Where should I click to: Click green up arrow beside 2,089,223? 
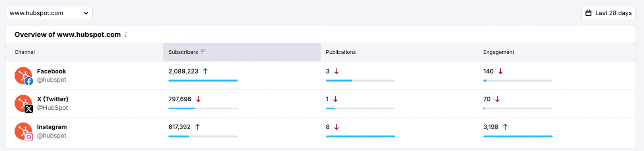[205, 71]
